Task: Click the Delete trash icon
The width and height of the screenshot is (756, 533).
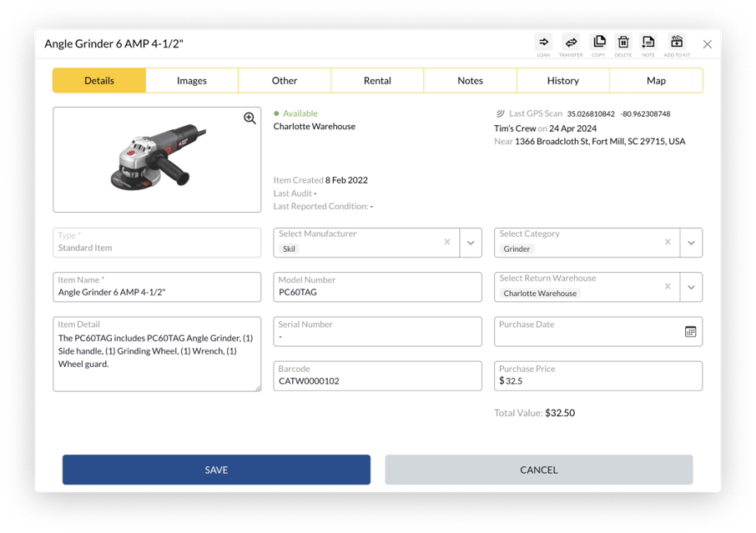Action: click(623, 43)
